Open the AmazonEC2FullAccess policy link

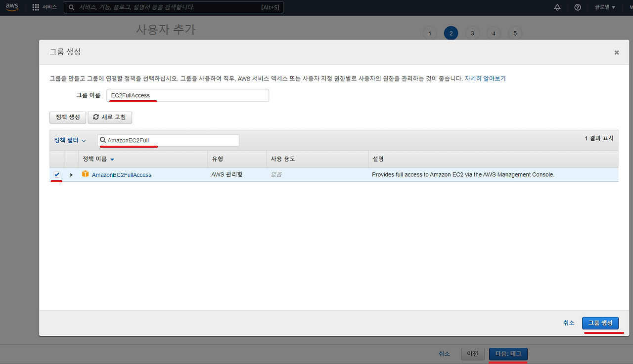(122, 175)
